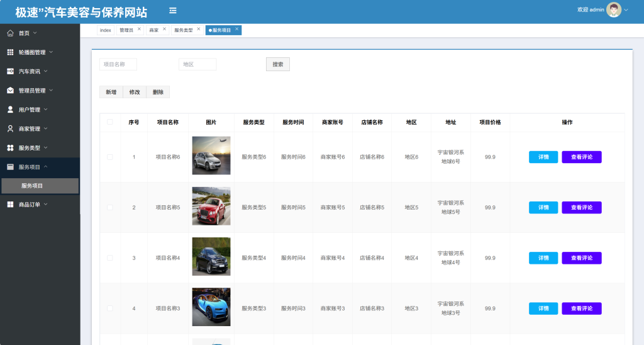Screen dimensions: 644x345
Task: Focus the 项目名称 search input field
Action: pyautogui.click(x=118, y=64)
